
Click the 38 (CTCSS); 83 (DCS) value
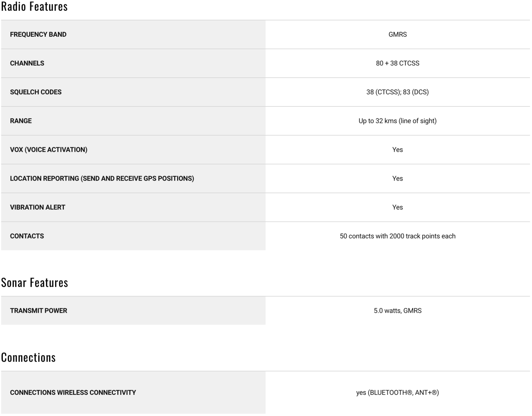click(397, 92)
